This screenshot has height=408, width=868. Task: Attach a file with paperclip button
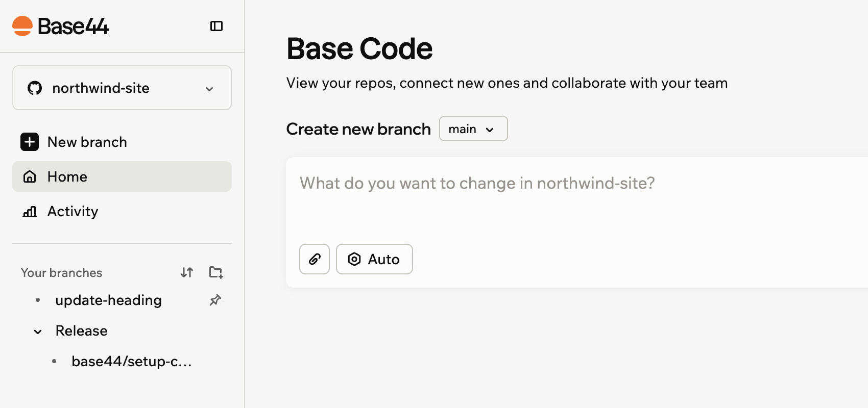pos(315,259)
